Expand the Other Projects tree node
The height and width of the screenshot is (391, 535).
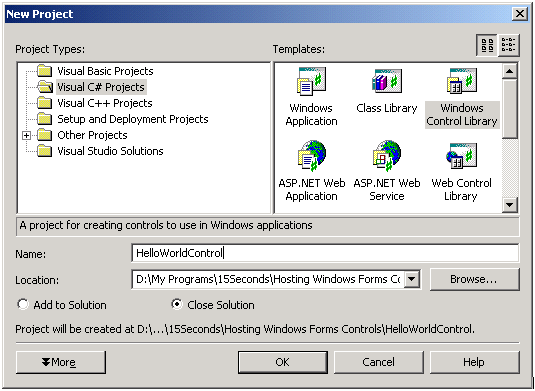tap(26, 135)
